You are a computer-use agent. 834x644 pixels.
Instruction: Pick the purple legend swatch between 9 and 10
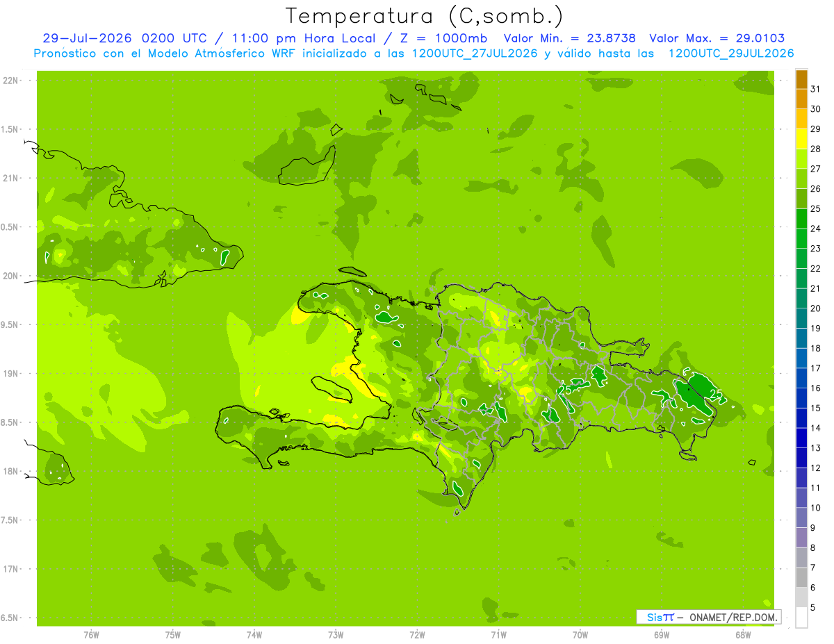click(801, 518)
